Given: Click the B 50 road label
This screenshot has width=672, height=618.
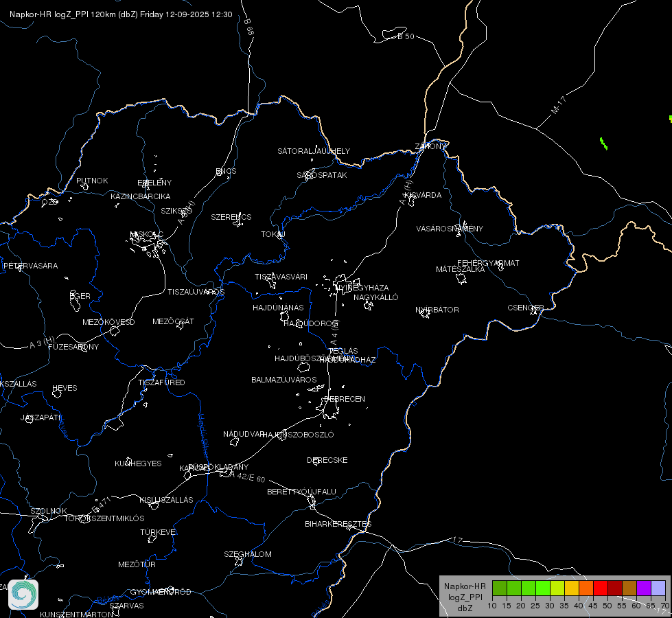Looking at the screenshot, I should coord(406,36).
